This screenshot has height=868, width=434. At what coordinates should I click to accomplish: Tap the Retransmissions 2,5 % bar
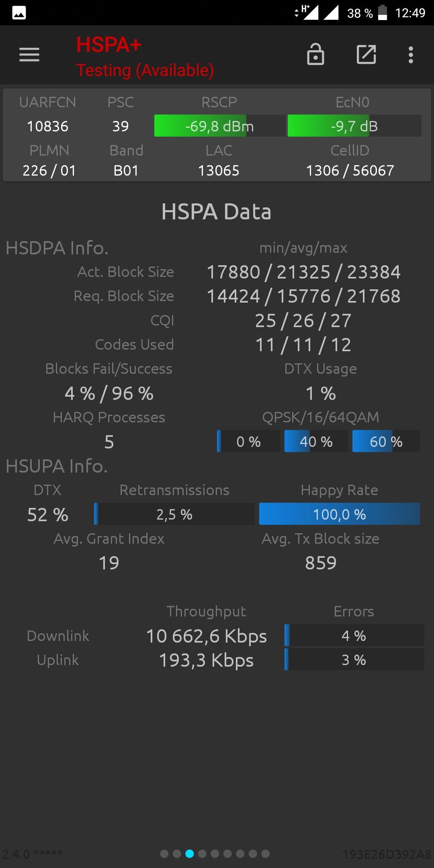point(174,514)
